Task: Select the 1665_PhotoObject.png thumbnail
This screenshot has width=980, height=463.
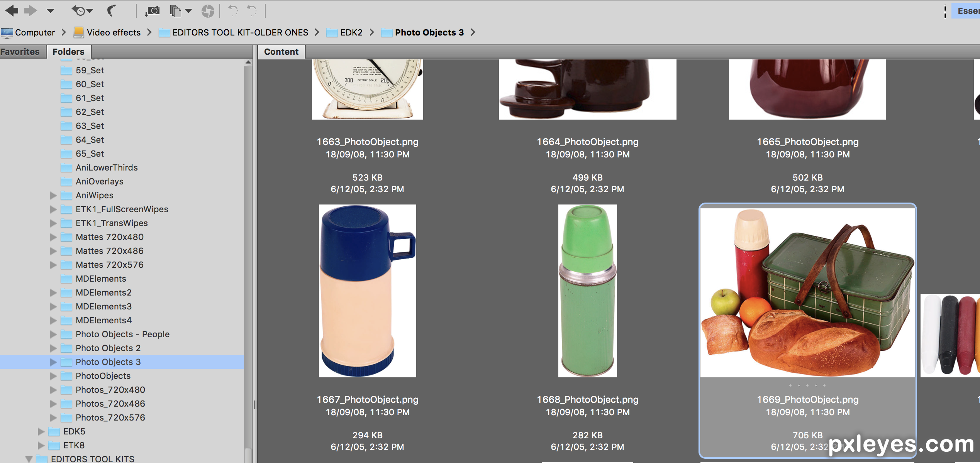Action: [x=807, y=89]
